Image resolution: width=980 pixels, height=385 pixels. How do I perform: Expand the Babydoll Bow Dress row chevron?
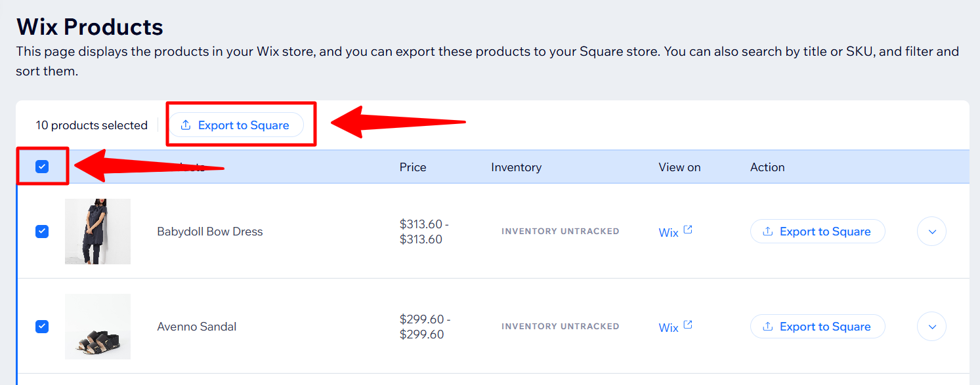[x=931, y=232]
